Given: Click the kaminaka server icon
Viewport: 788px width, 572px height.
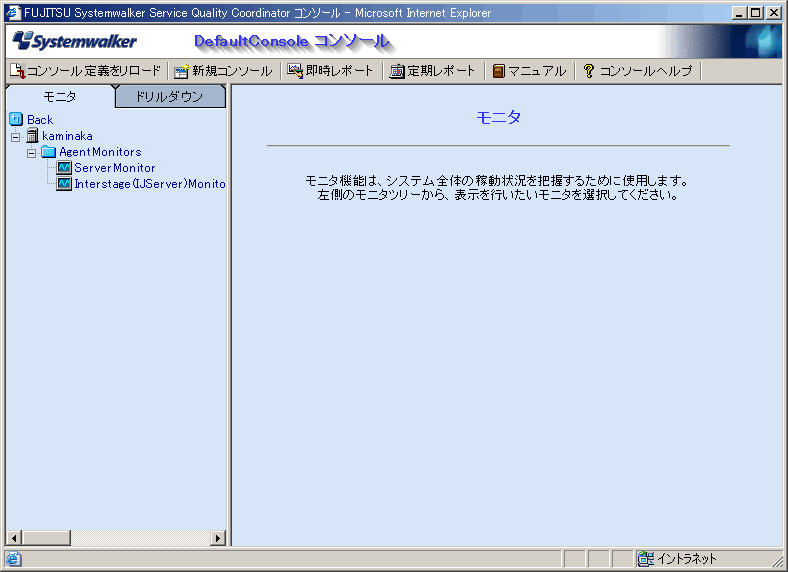Looking at the screenshot, I should [x=32, y=135].
